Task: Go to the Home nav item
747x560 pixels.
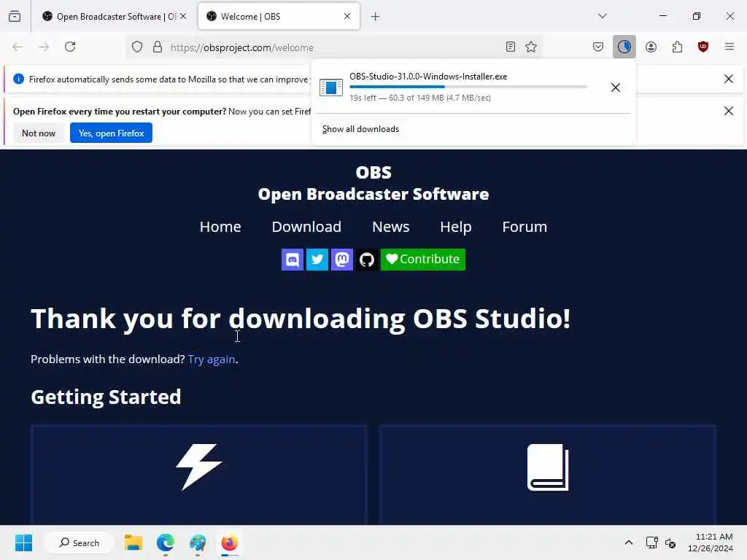Action: (220, 227)
